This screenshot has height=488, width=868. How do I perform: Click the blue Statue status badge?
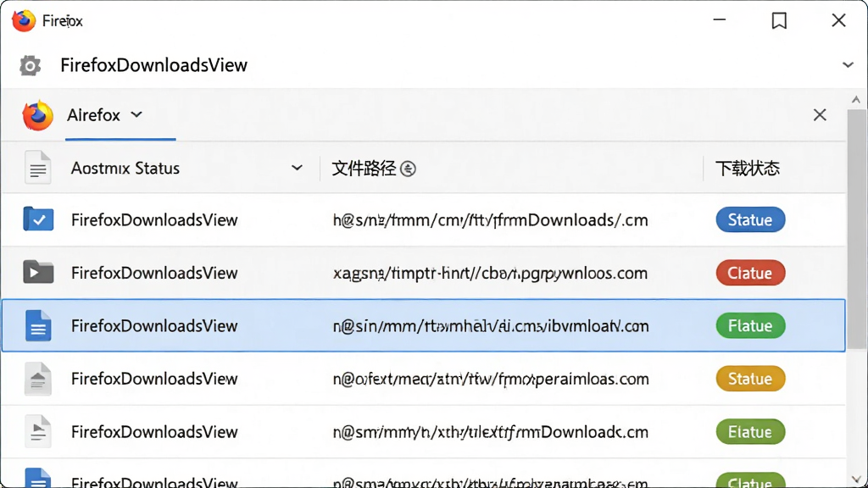[750, 219]
